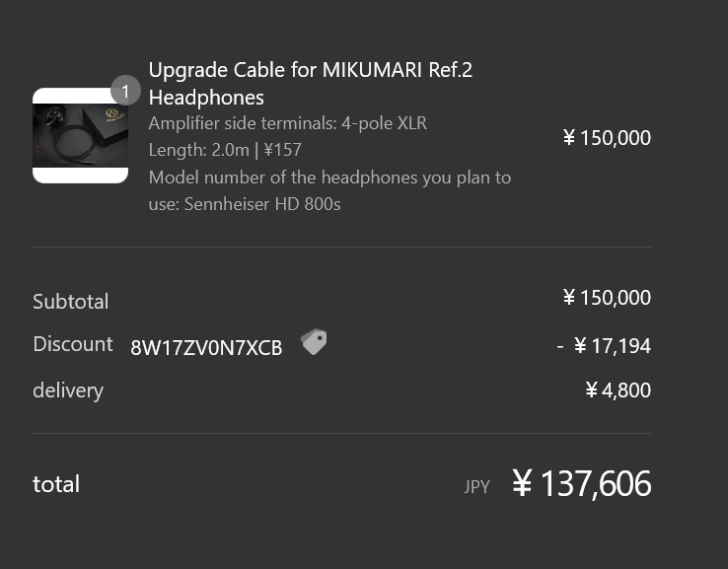
Task: Click the Sennheiser HD 800s model text
Action: [x=262, y=204]
